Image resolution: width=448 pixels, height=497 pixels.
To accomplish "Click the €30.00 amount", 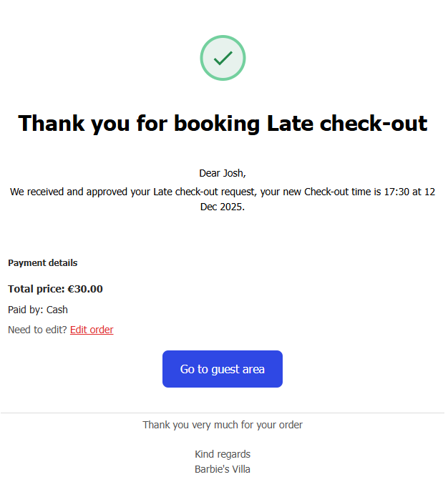I will click(85, 290).
